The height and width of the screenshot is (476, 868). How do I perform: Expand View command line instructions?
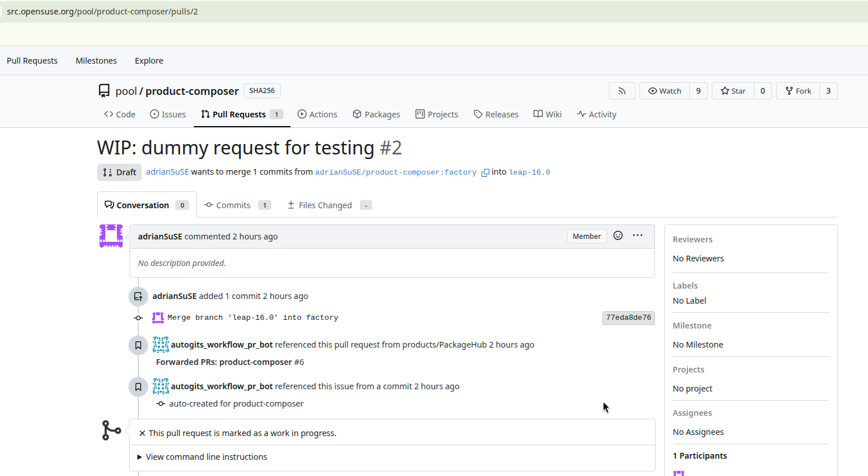pyautogui.click(x=205, y=456)
